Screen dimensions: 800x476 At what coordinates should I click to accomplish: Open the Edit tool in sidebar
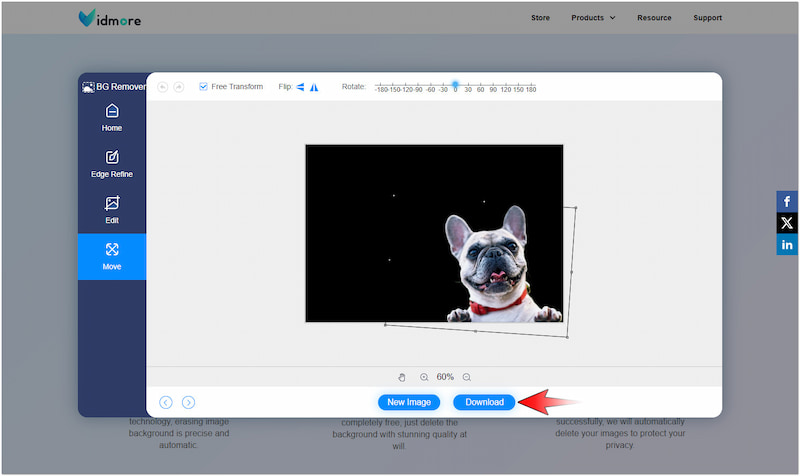point(112,209)
